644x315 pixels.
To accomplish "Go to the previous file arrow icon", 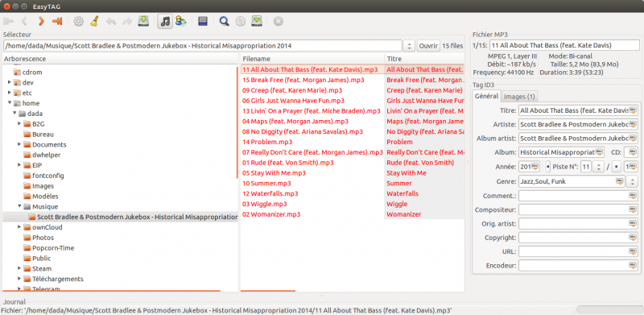I will coord(24,21).
